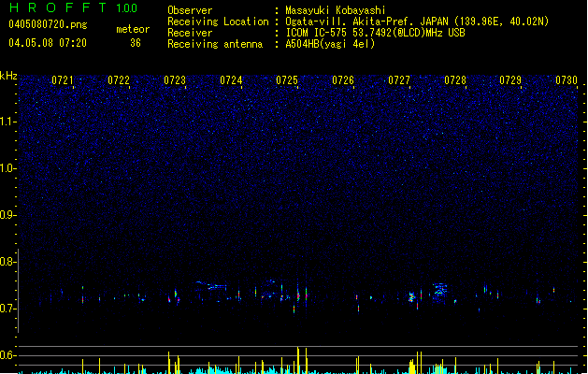588x374 pixels.
Task: Select the file name 0405080720.png
Action: coord(48,24)
